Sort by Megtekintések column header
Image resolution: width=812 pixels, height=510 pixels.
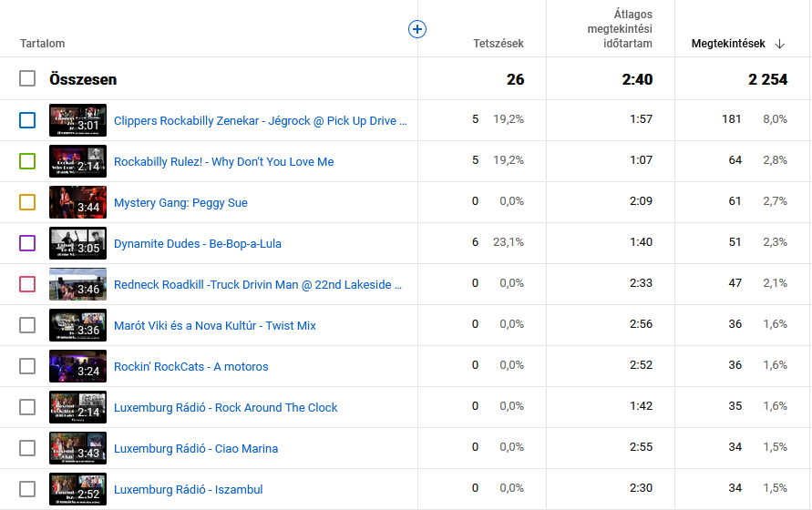coord(728,44)
